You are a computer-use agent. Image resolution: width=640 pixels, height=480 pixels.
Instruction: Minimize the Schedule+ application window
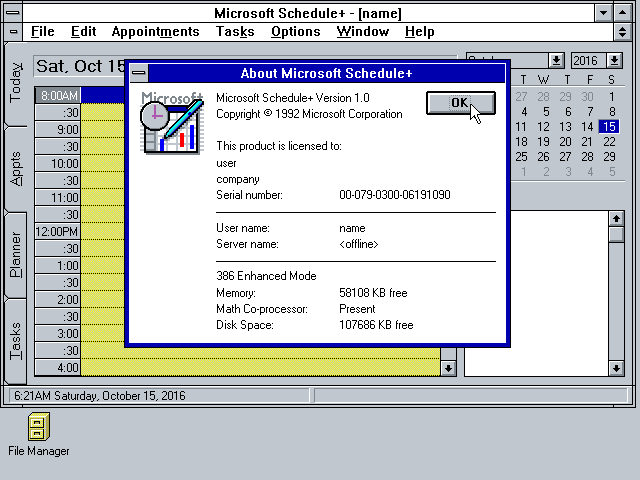pos(603,13)
